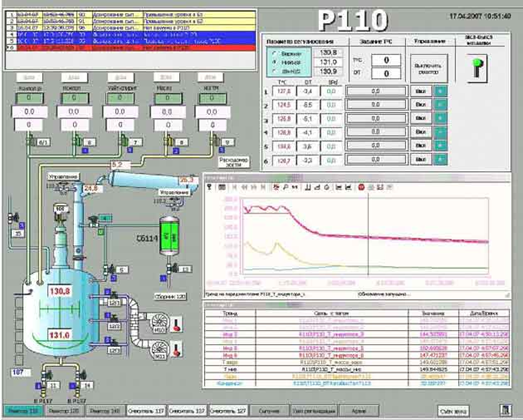This screenshot has height=420, width=523.
Task: Click the row 2 heater power bar
Action: pos(376,105)
